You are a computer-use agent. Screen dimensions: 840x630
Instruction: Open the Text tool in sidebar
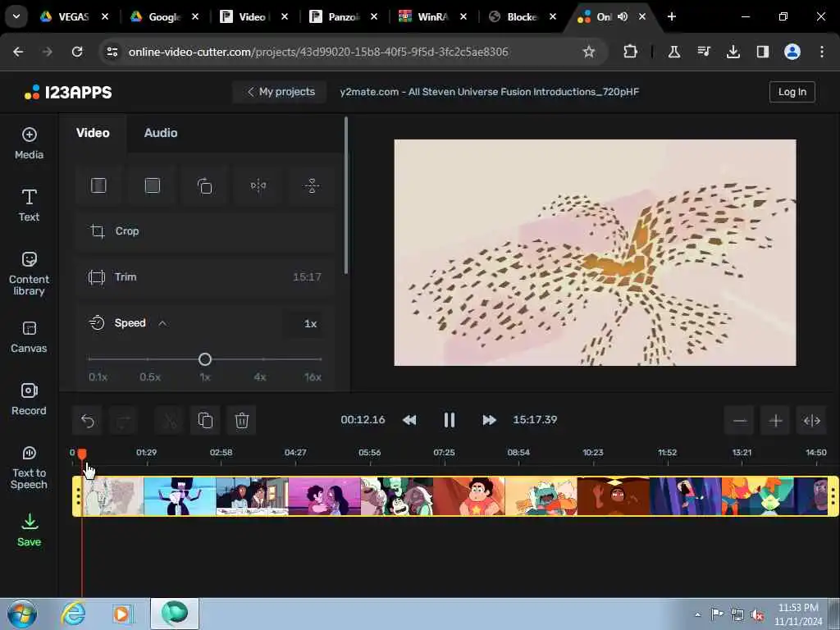point(29,205)
